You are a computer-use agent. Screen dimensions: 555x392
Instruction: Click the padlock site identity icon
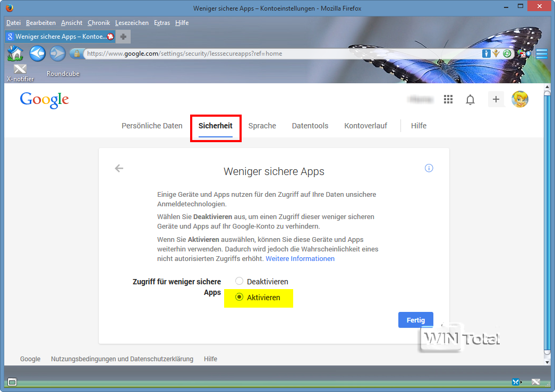[x=76, y=54]
